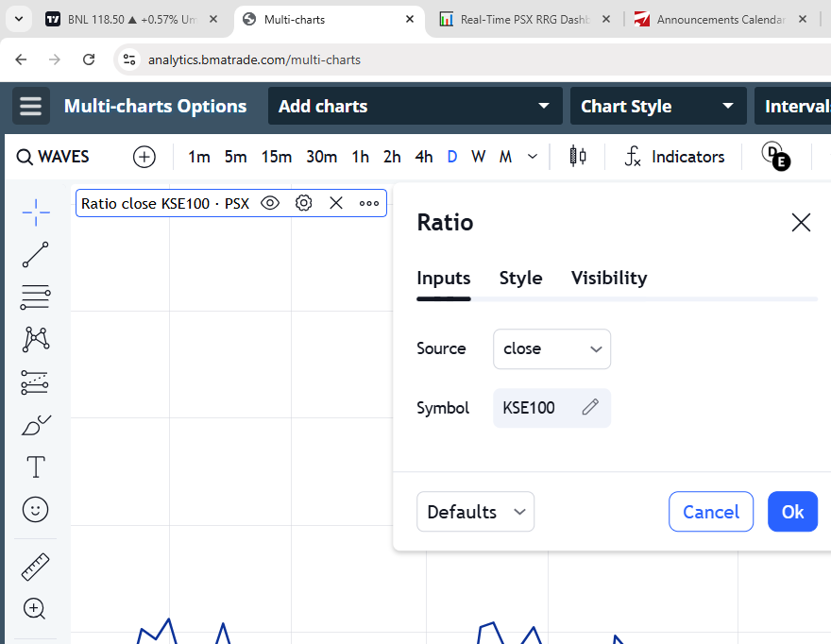Select the 1h interval
The image size is (831, 644).
click(x=361, y=157)
